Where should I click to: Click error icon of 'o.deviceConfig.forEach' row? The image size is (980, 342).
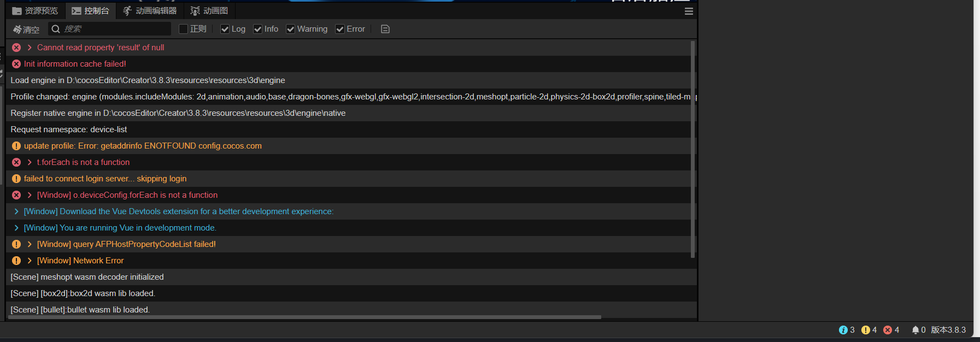16,195
